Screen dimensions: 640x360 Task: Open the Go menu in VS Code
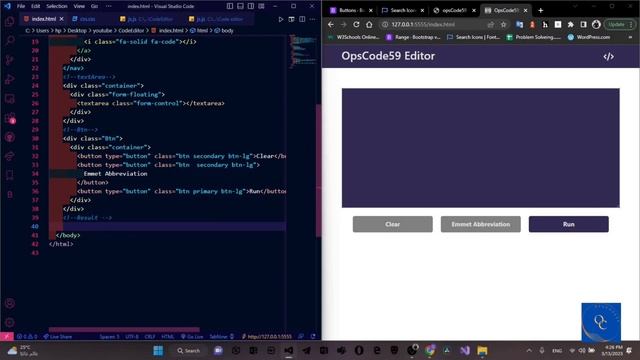click(x=94, y=6)
